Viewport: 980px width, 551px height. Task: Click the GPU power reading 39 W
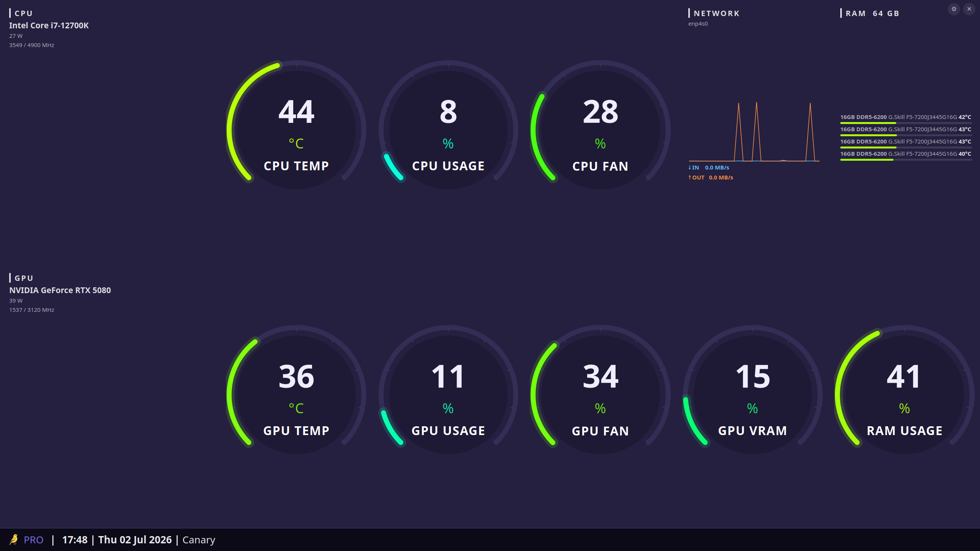point(16,301)
